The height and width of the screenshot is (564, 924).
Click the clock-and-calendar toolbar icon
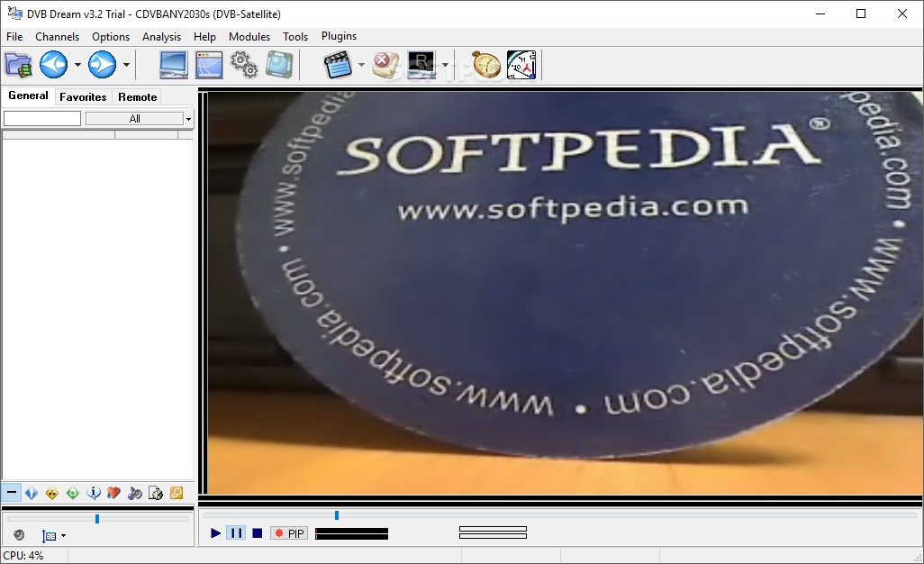(521, 65)
